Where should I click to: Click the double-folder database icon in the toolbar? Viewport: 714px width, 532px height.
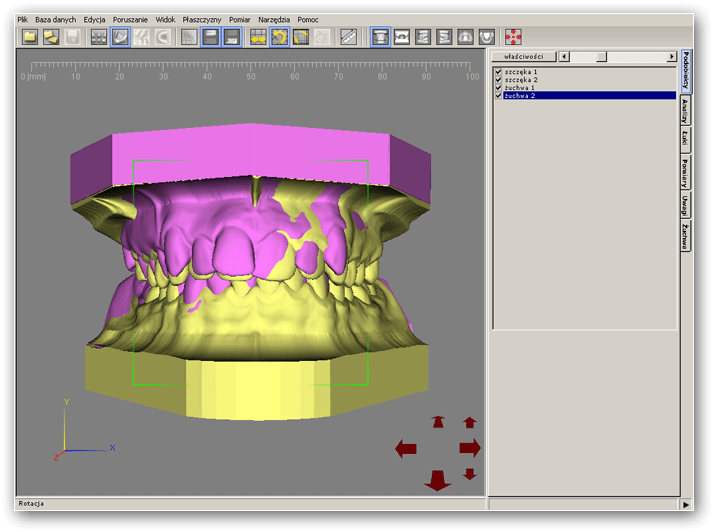tap(51, 37)
